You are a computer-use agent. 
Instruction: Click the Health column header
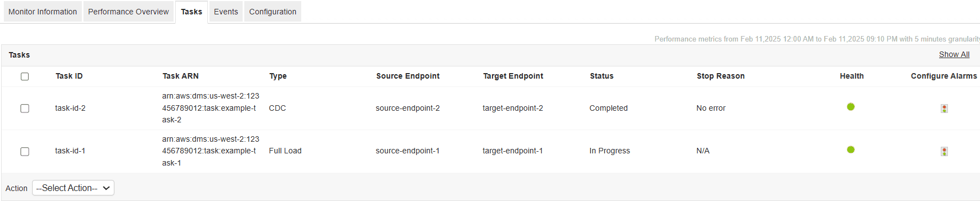point(852,76)
